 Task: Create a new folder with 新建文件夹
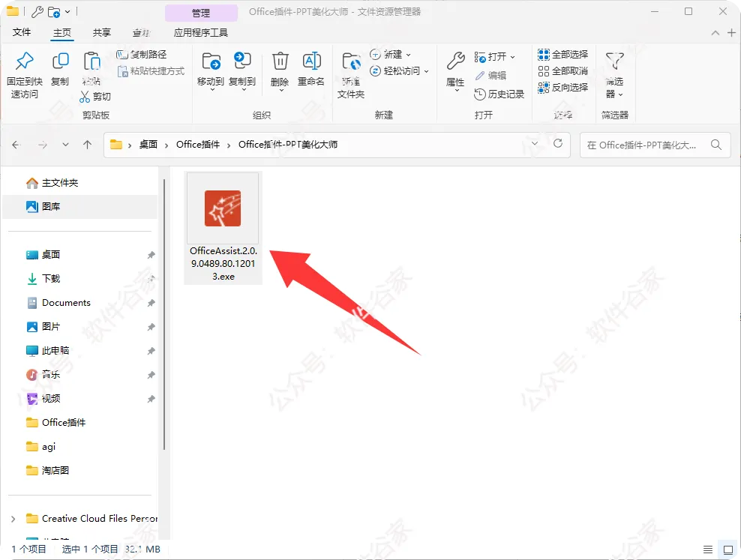[351, 75]
